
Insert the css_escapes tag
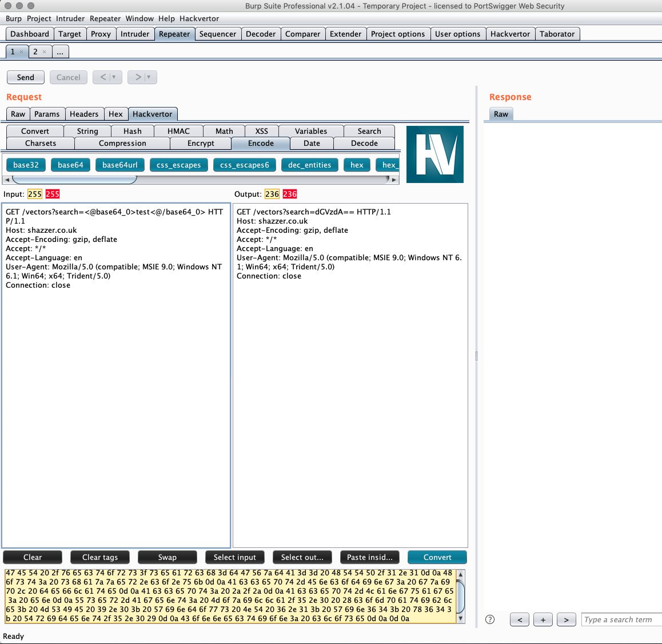point(178,165)
